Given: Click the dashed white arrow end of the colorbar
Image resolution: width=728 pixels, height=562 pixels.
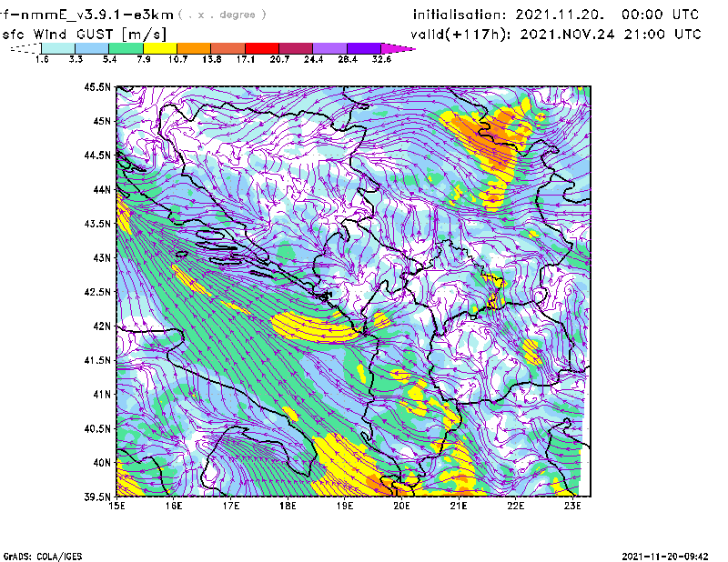Looking at the screenshot, I should coord(25,48).
